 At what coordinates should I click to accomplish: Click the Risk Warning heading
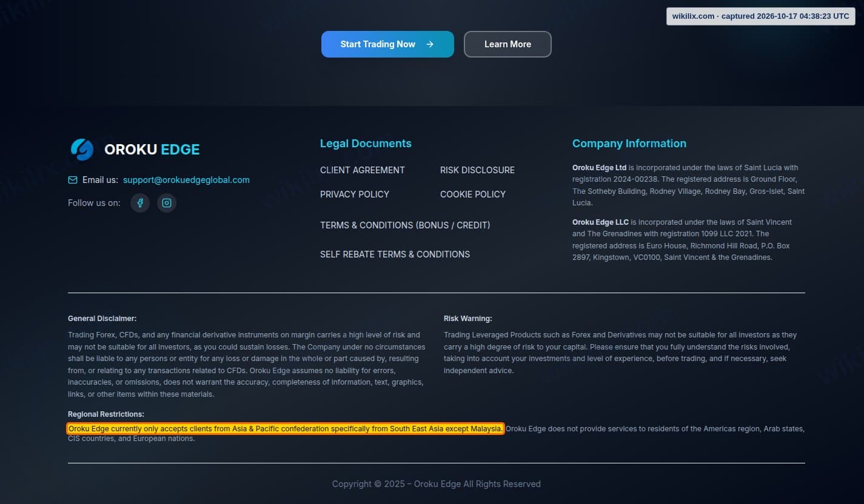(x=468, y=319)
